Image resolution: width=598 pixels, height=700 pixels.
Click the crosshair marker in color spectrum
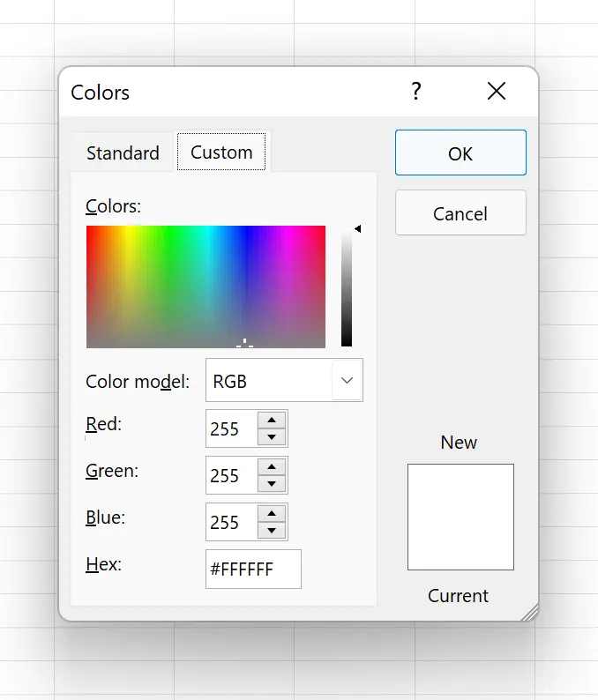click(244, 343)
